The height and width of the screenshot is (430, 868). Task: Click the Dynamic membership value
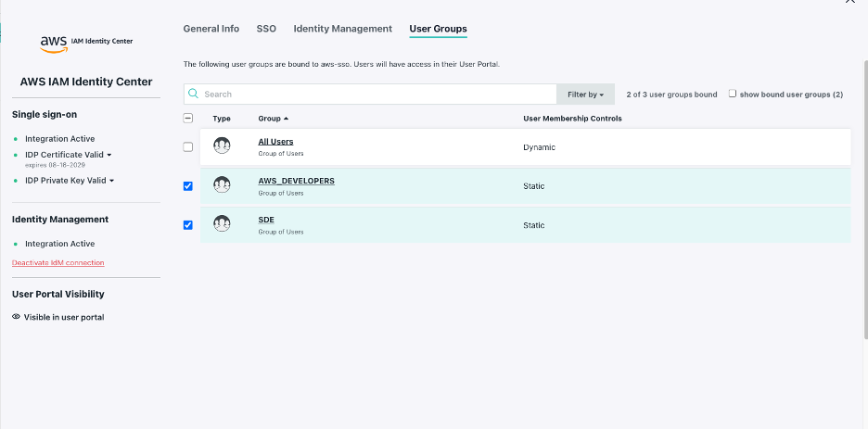[x=539, y=147]
